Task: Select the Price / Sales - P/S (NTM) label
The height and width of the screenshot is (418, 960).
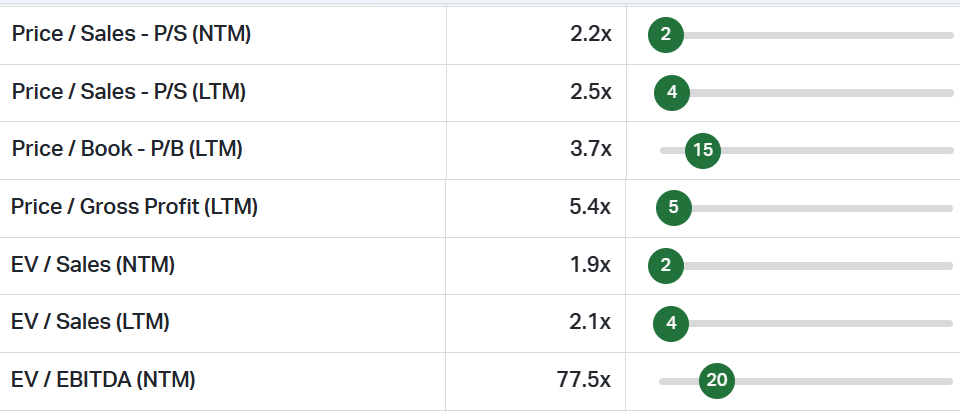Action: (x=131, y=34)
